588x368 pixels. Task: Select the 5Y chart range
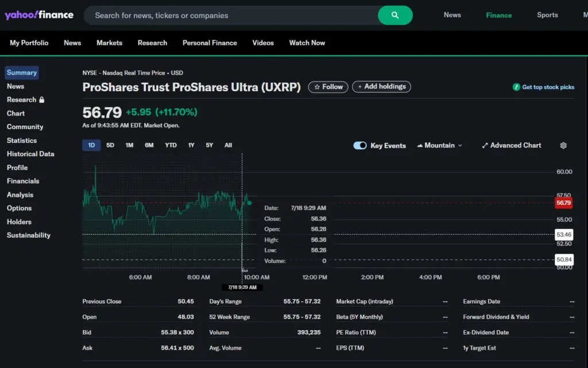(210, 145)
